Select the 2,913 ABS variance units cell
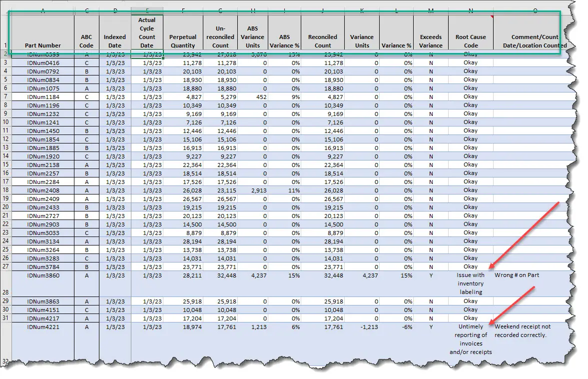The image size is (588, 379). [253, 190]
